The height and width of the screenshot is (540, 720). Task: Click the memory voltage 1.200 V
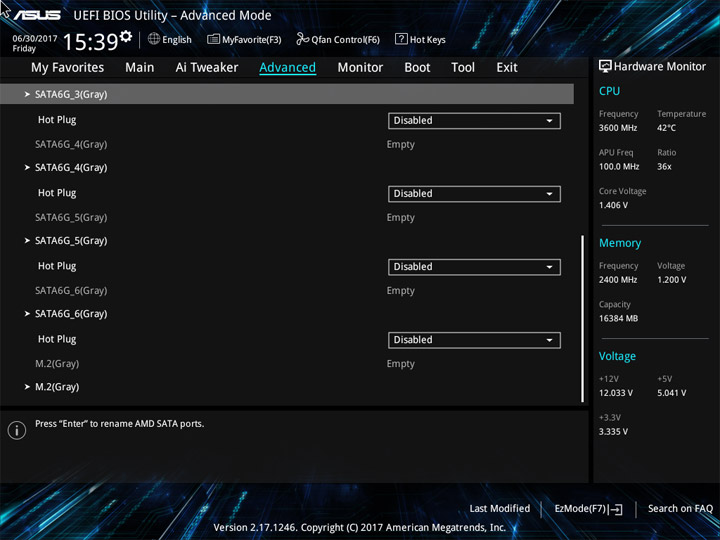pos(672,280)
